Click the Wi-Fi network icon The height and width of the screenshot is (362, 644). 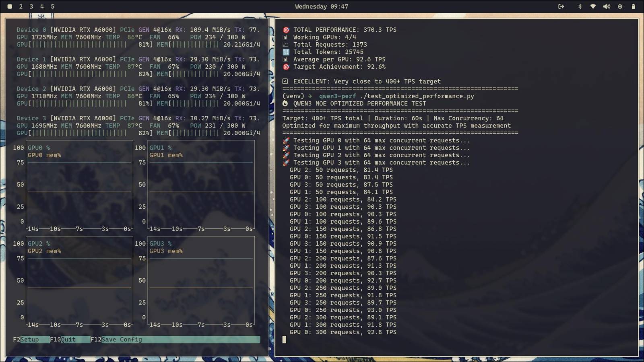593,6
